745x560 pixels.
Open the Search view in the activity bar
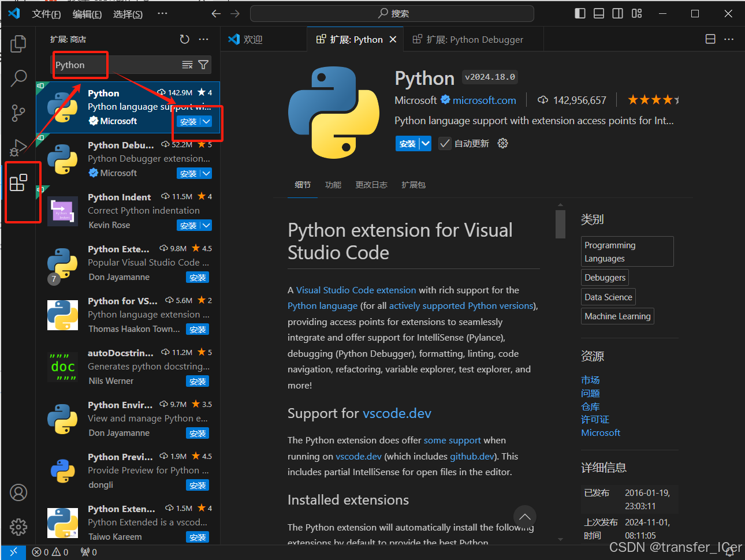point(18,78)
